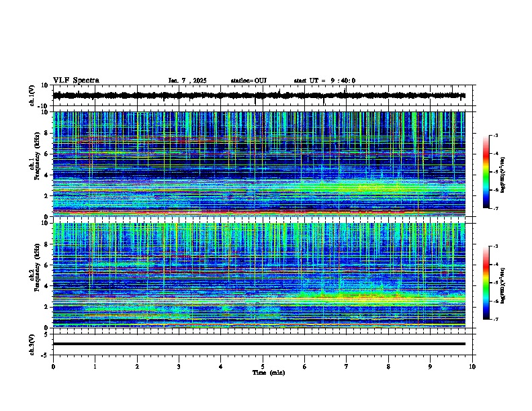Click the "-7" tick on ch.2 colorbar

495,320
